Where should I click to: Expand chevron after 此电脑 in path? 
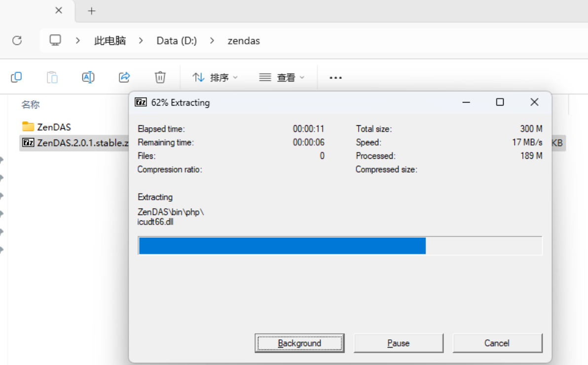(x=141, y=41)
